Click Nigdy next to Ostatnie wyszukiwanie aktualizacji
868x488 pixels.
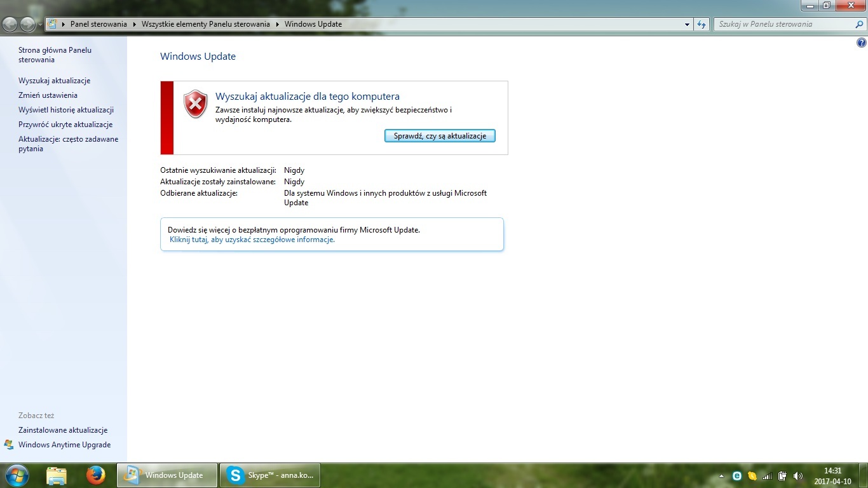tap(294, 170)
